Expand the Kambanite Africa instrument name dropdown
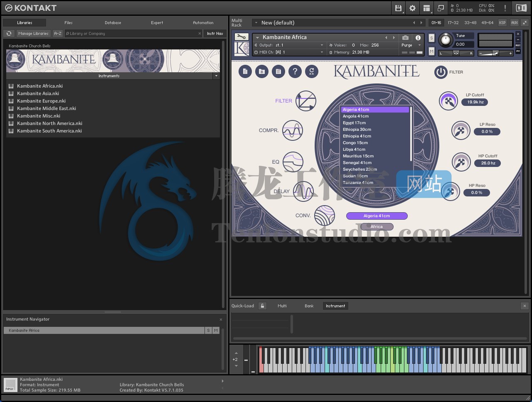532x402 pixels. tap(257, 37)
